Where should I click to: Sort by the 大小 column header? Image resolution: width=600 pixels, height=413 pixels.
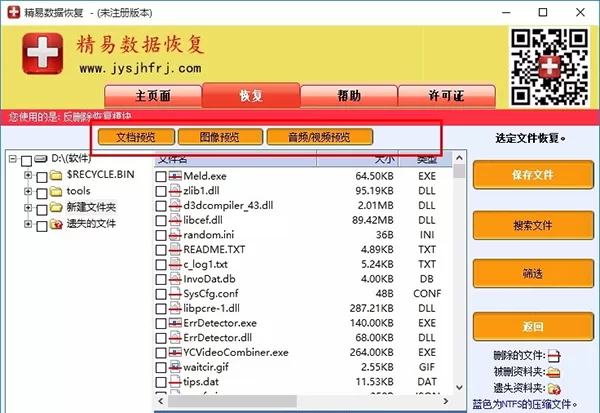coord(358,159)
